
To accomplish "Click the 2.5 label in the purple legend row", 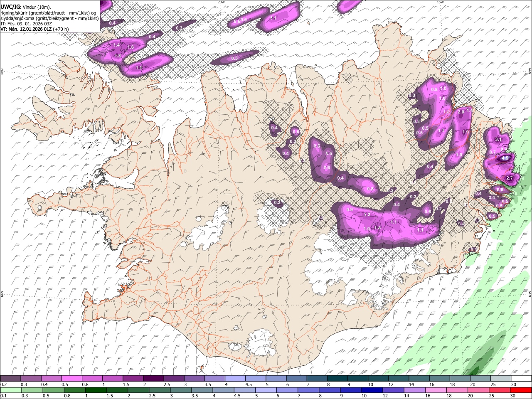I will [x=167, y=384].
